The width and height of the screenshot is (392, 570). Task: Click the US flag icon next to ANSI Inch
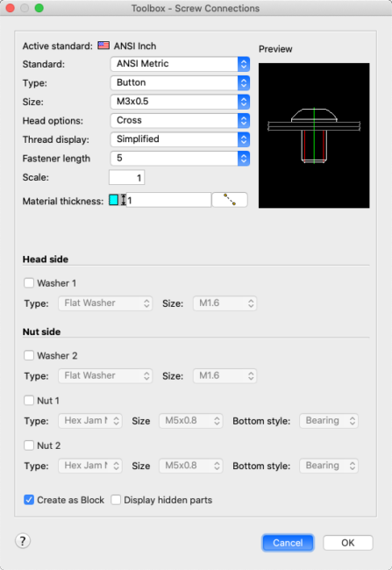pyautogui.click(x=103, y=46)
